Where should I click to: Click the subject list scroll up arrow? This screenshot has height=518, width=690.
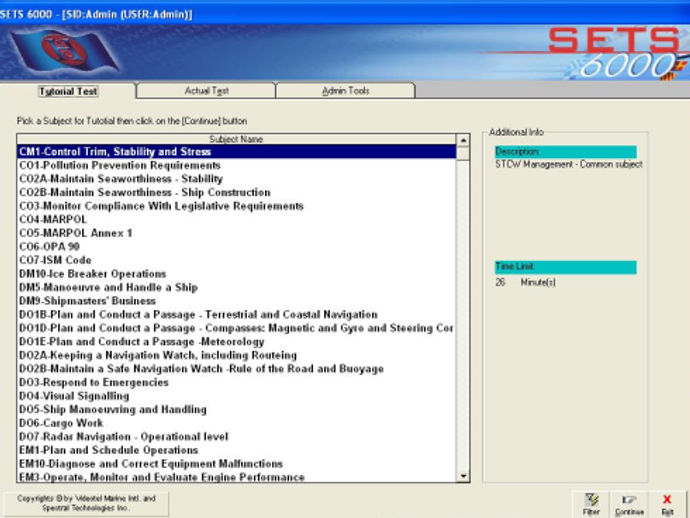pos(463,140)
